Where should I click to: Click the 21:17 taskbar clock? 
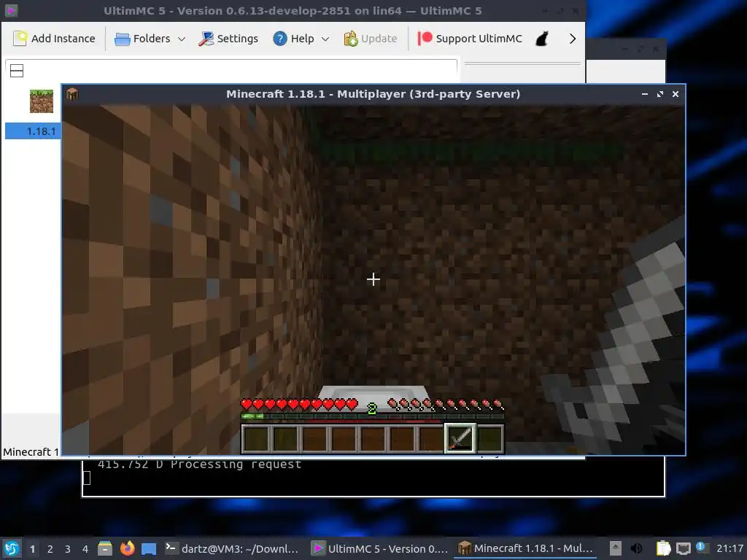coord(729,548)
